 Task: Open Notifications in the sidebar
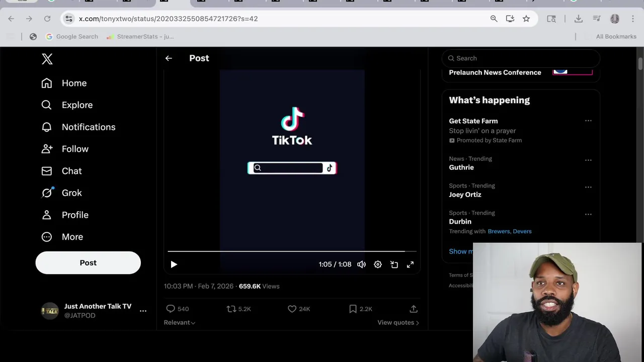click(78, 127)
